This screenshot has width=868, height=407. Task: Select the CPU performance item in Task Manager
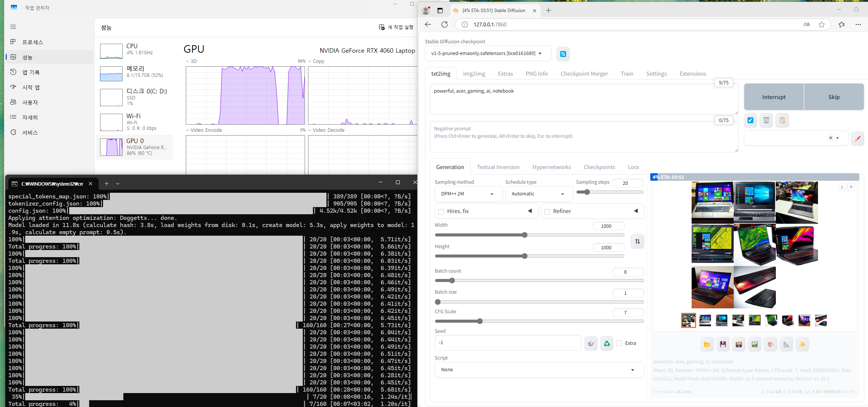click(135, 50)
